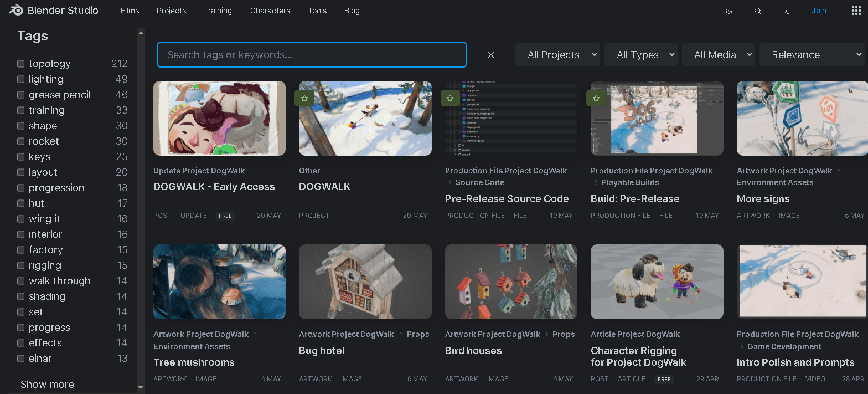
Task: Click the star badge on the DOGWALK project thumbnail
Action: point(304,98)
